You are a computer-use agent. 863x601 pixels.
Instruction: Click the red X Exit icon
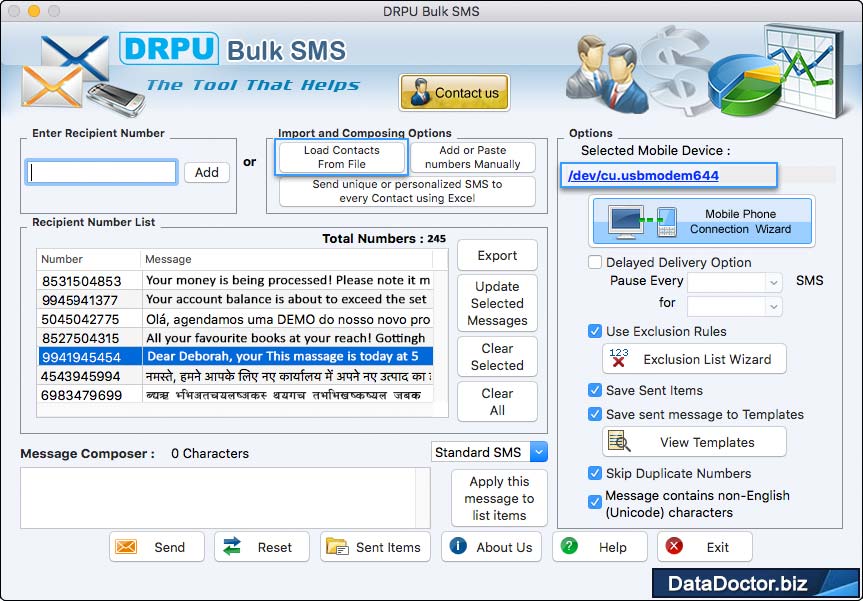(674, 545)
